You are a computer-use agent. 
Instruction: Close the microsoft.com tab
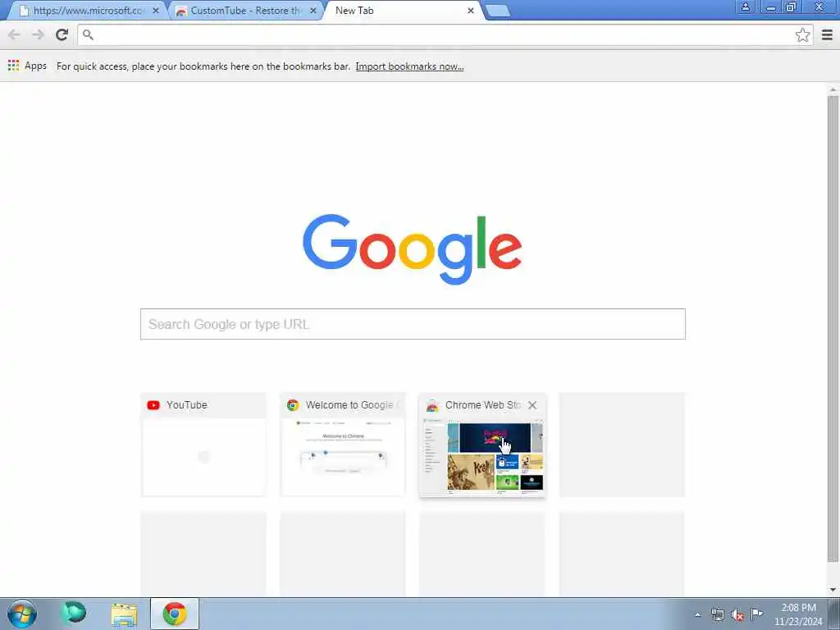tap(156, 11)
